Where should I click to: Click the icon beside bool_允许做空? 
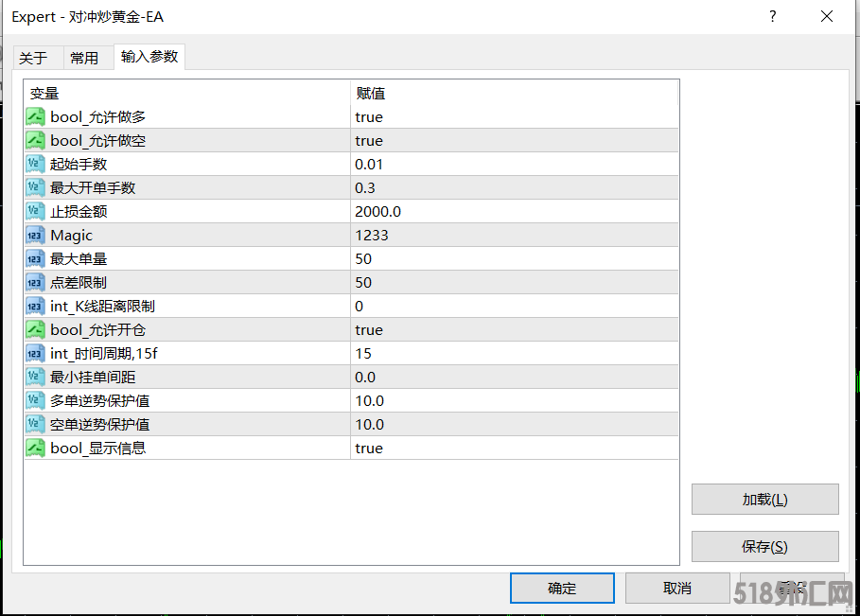[x=35, y=140]
